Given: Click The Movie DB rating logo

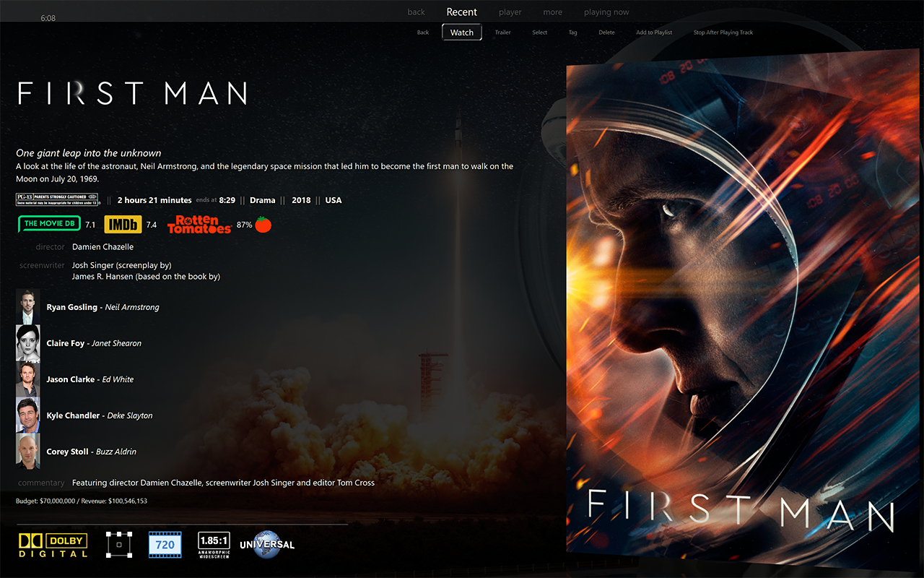Looking at the screenshot, I should 49,224.
